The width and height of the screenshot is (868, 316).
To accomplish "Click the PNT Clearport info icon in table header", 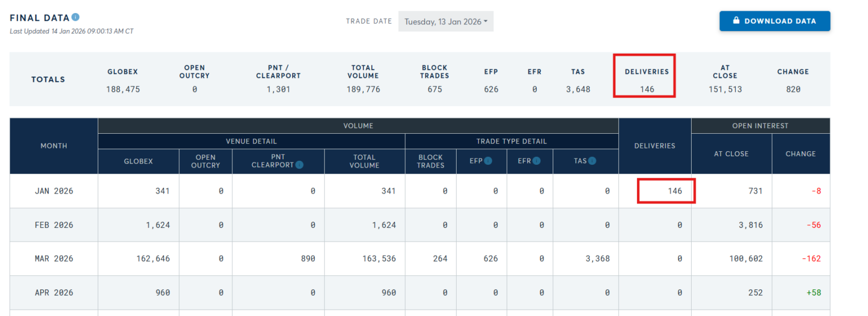I will (300, 165).
